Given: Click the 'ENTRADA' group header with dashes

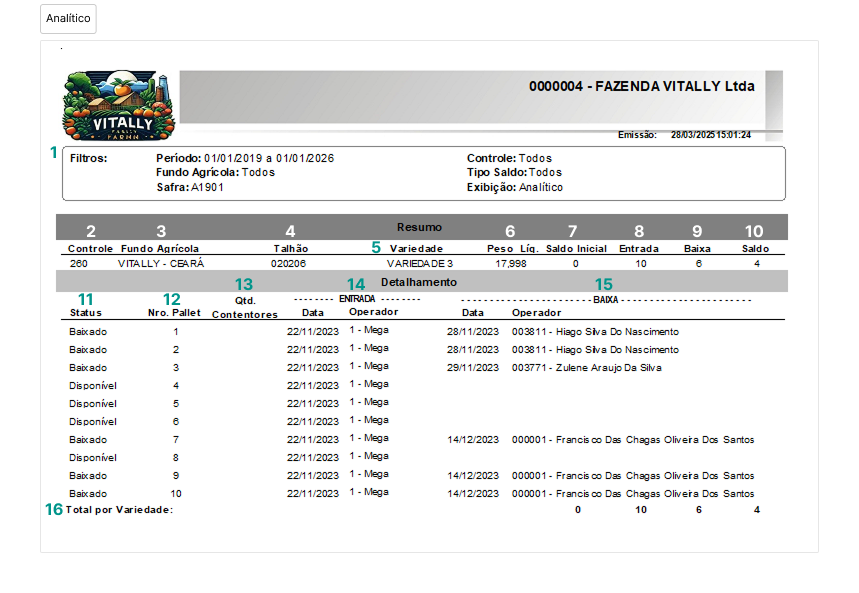Looking at the screenshot, I should pos(357,299).
